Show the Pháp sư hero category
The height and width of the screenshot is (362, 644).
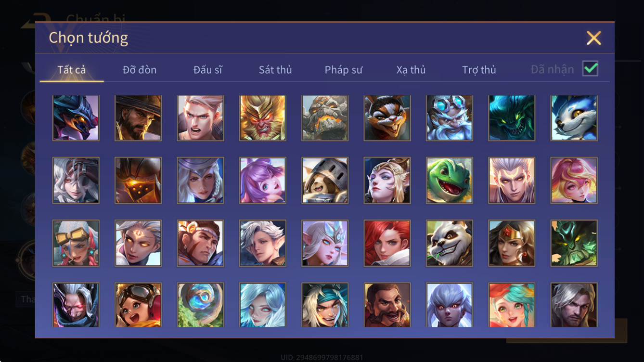tap(343, 70)
